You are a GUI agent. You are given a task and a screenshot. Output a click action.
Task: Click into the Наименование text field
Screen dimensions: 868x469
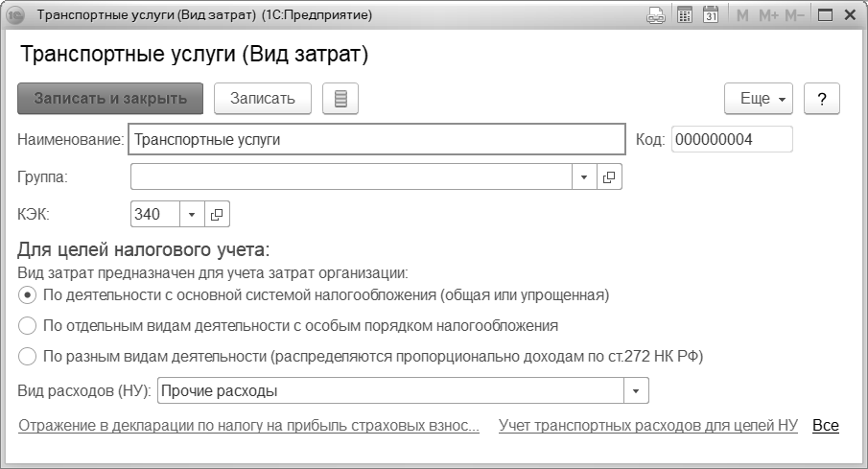click(376, 140)
